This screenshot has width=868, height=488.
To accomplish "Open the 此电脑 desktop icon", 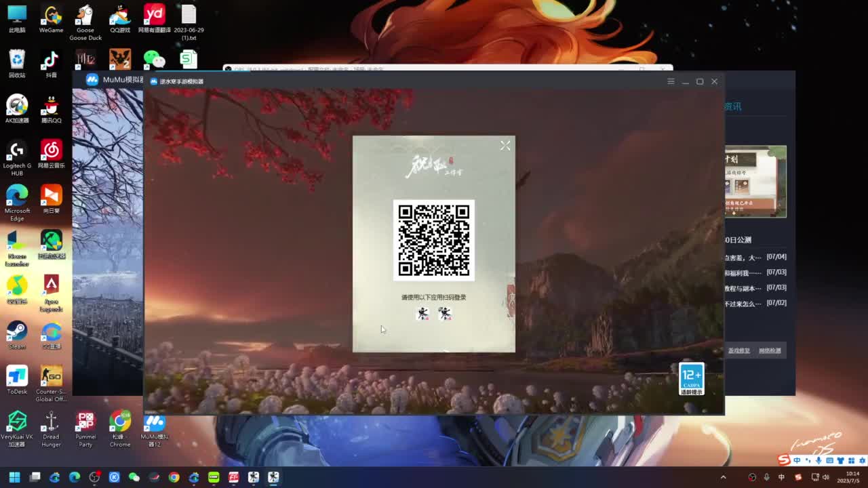I will (17, 19).
